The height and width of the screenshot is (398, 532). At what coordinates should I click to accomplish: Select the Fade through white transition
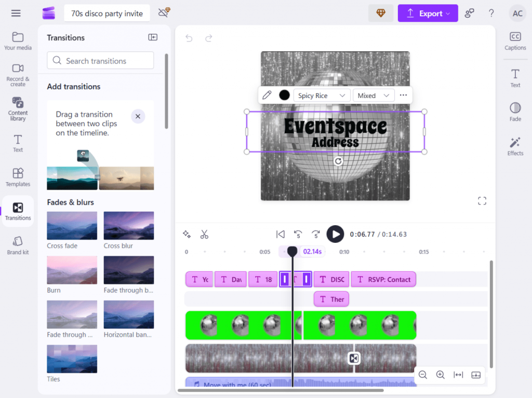pos(72,314)
